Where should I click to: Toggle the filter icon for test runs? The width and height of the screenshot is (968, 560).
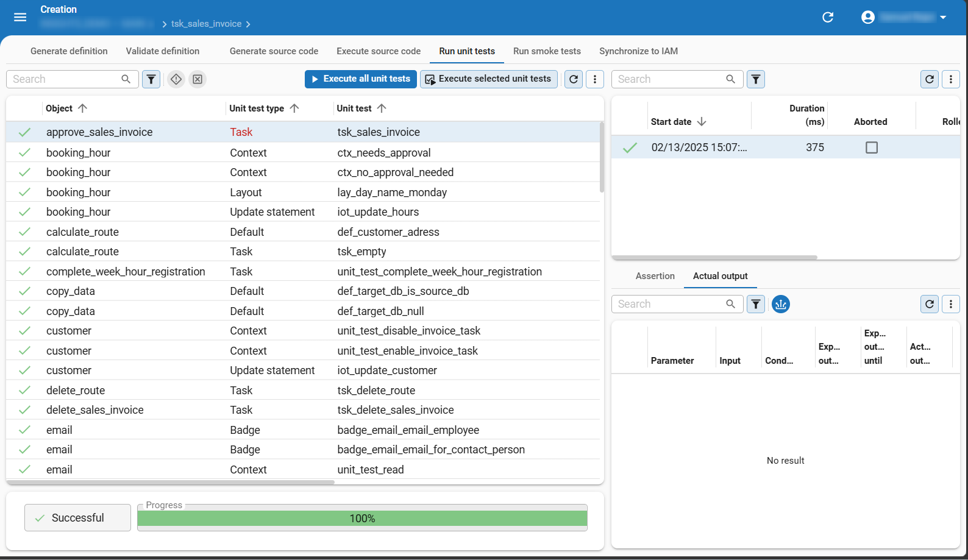(x=756, y=79)
